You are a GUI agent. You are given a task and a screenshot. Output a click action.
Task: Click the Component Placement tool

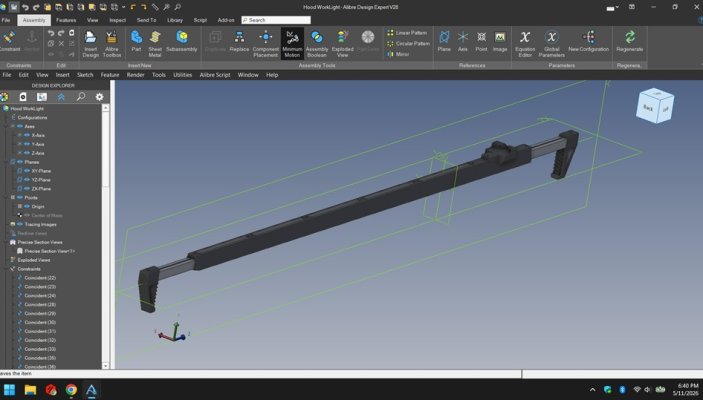(265, 43)
